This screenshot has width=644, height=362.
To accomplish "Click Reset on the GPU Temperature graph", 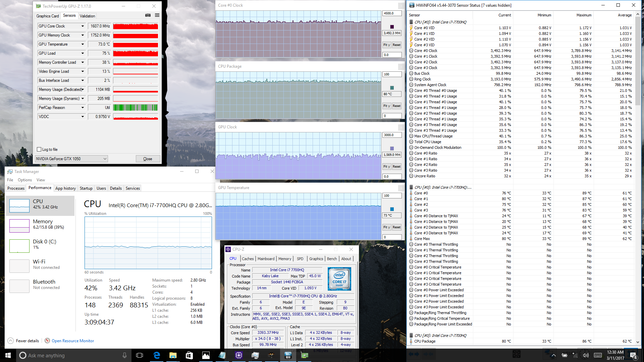I will pos(396,227).
